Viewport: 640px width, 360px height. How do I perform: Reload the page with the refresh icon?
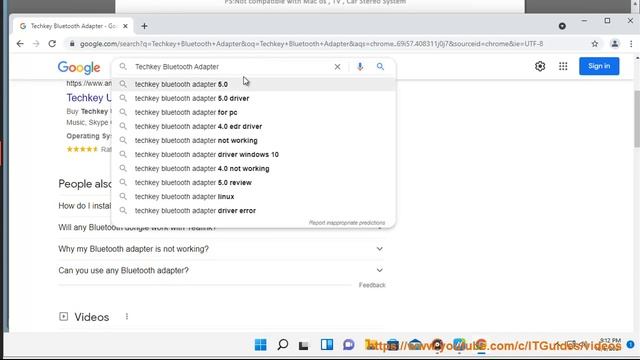52,44
